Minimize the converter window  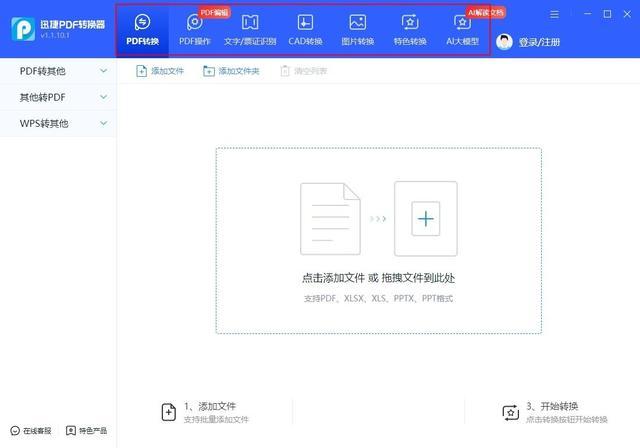pos(587,14)
